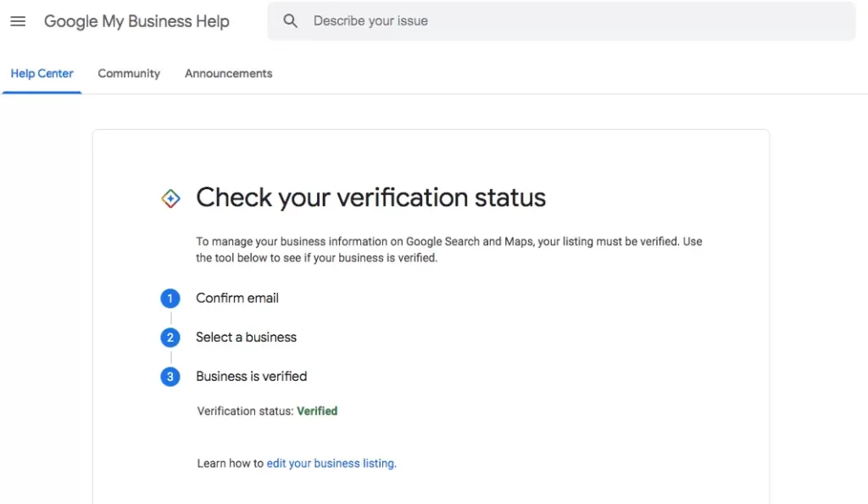Viewport: 868px width, 504px height.
Task: Open the Announcements tab
Action: [x=229, y=74]
